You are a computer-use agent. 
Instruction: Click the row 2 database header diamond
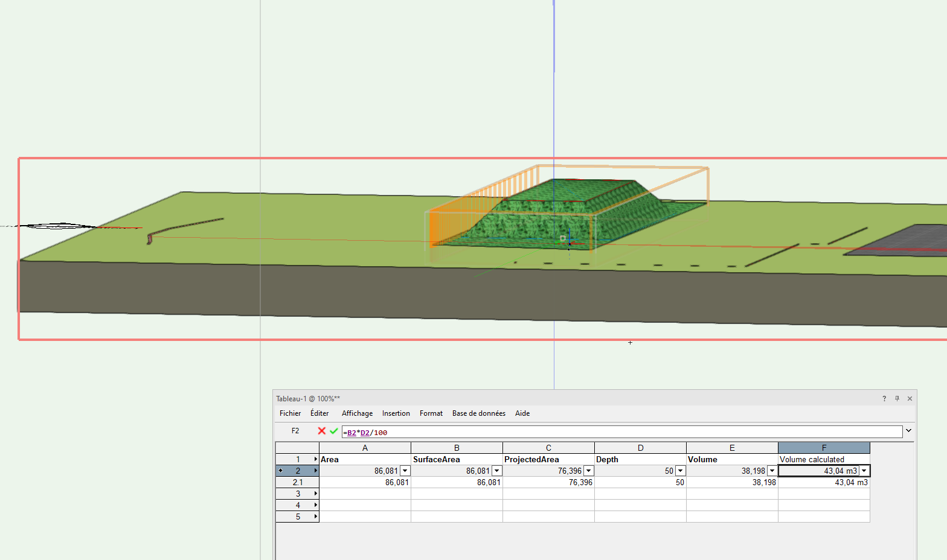280,471
